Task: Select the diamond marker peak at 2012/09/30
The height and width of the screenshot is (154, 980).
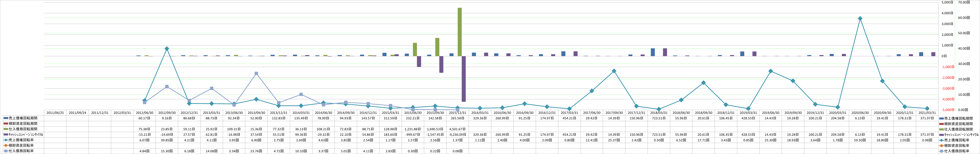Action: coord(167,49)
